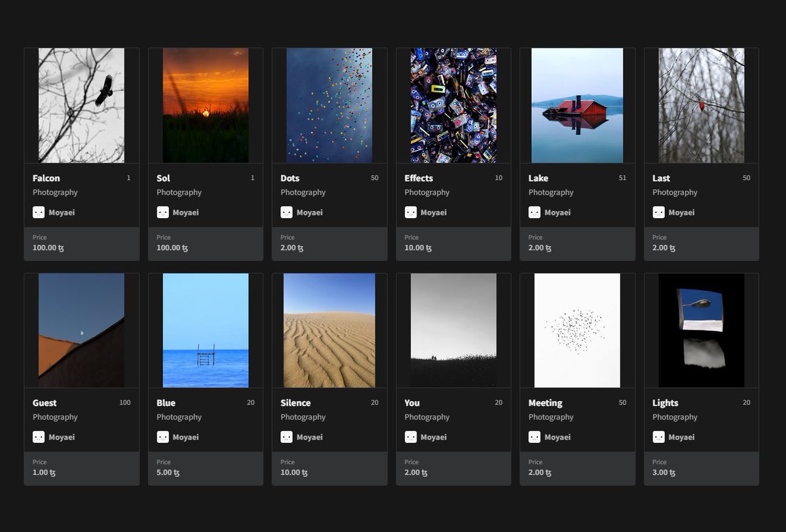Click Photography category under Guest

point(55,417)
